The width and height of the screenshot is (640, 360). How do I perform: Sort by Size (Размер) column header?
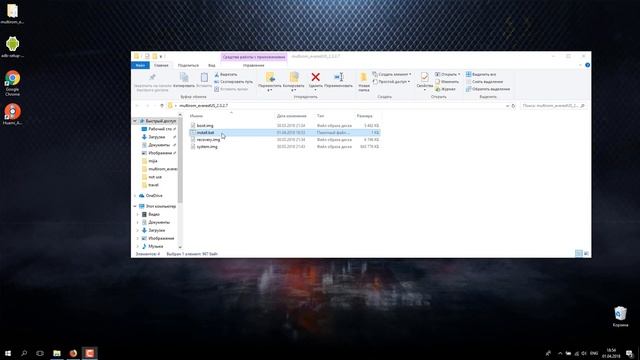364,116
